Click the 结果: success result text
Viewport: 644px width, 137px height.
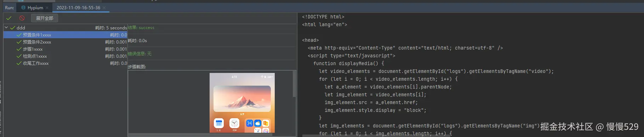point(141,27)
